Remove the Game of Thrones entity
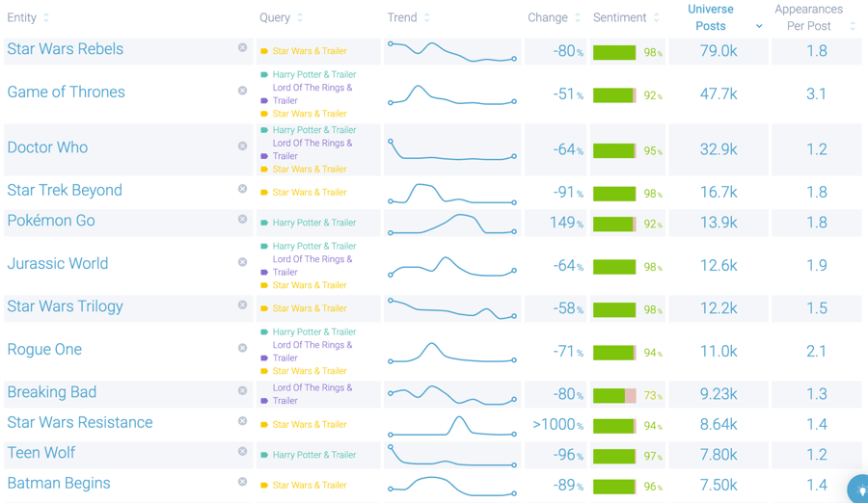The image size is (868, 503). pyautogui.click(x=242, y=91)
